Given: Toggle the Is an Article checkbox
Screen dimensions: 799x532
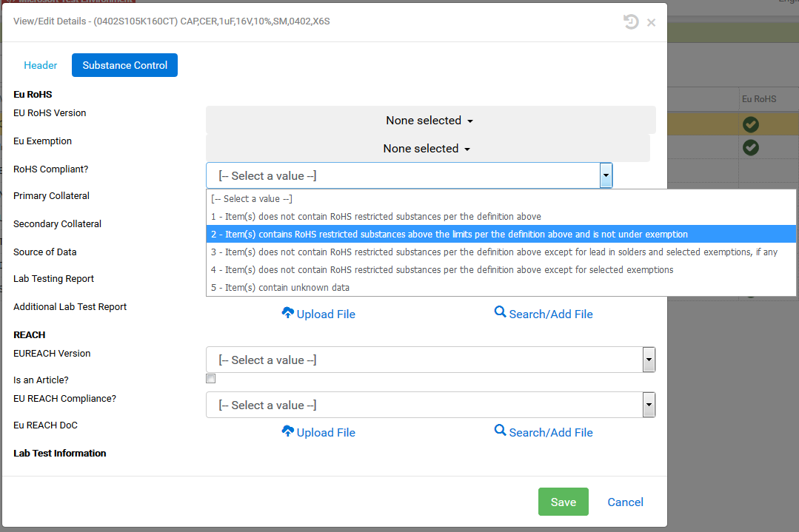Looking at the screenshot, I should [211, 379].
